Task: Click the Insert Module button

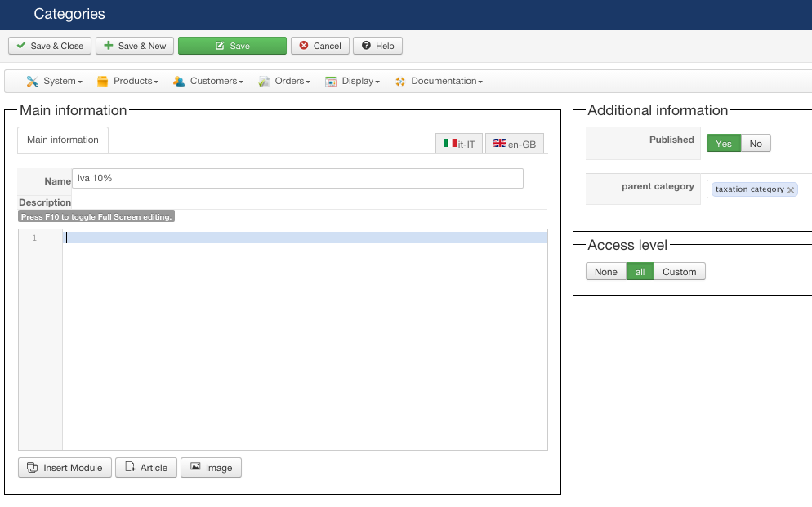Action: point(65,468)
